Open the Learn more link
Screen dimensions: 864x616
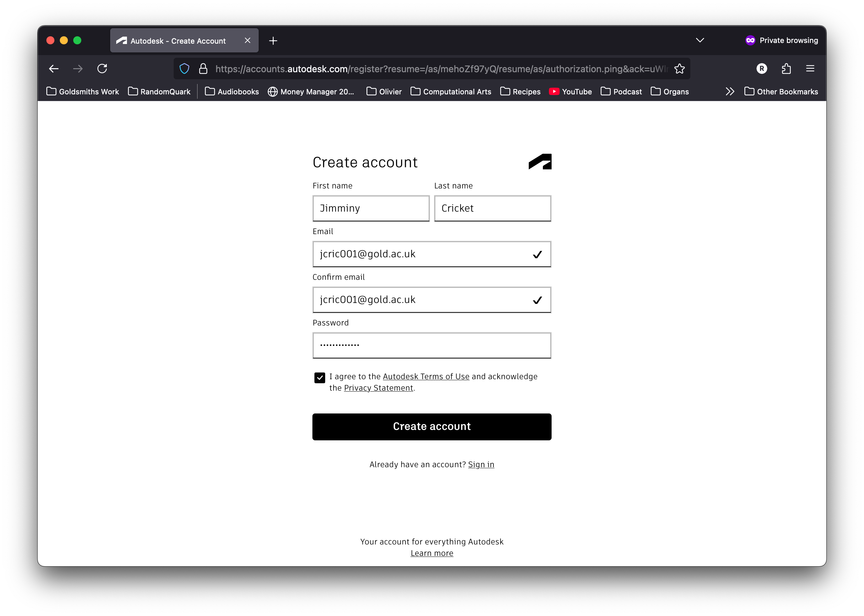click(x=432, y=553)
